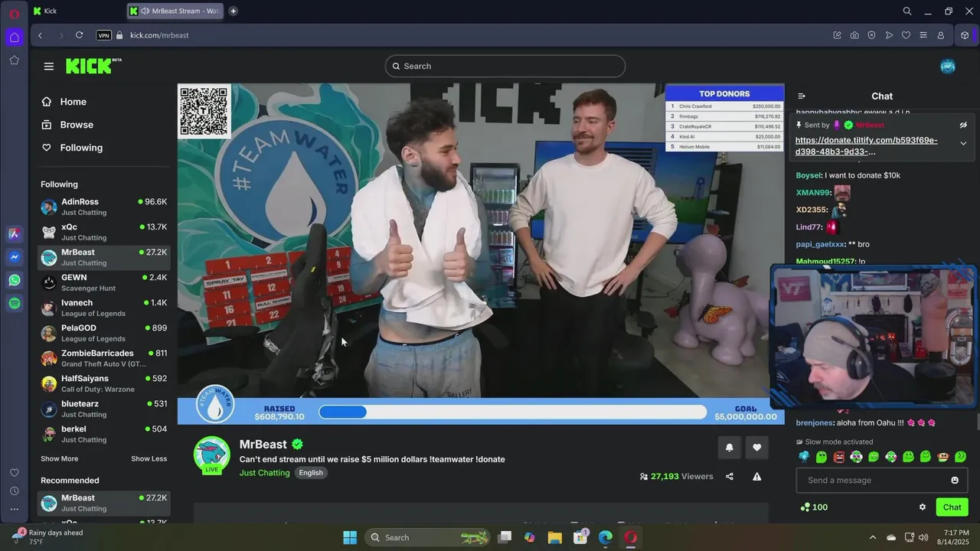Open Messenger in the Opera sidebar

(x=15, y=257)
